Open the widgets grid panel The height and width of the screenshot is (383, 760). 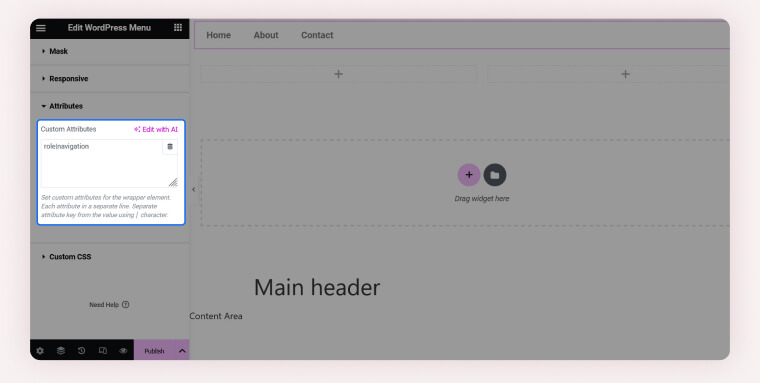point(178,28)
